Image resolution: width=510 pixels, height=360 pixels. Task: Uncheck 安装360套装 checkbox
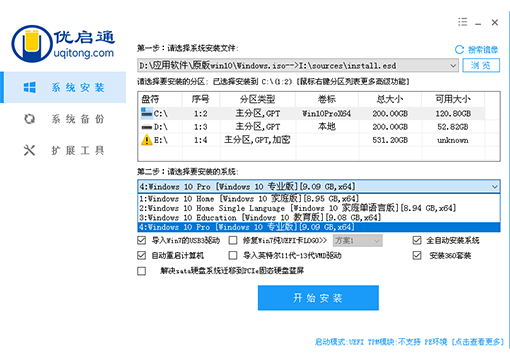point(417,255)
